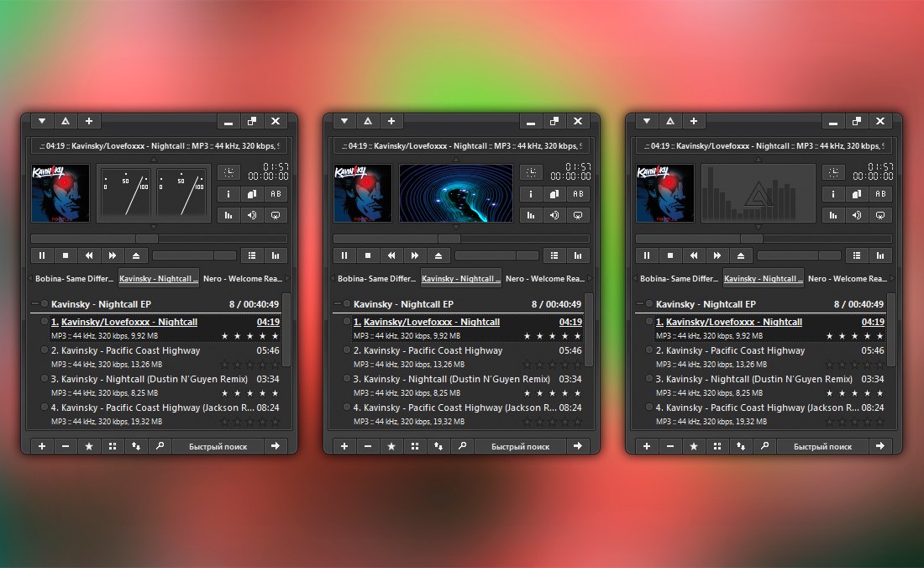This screenshot has width=924, height=568.
Task: Click the star bookmark button in VU meter player
Action: tap(89, 446)
